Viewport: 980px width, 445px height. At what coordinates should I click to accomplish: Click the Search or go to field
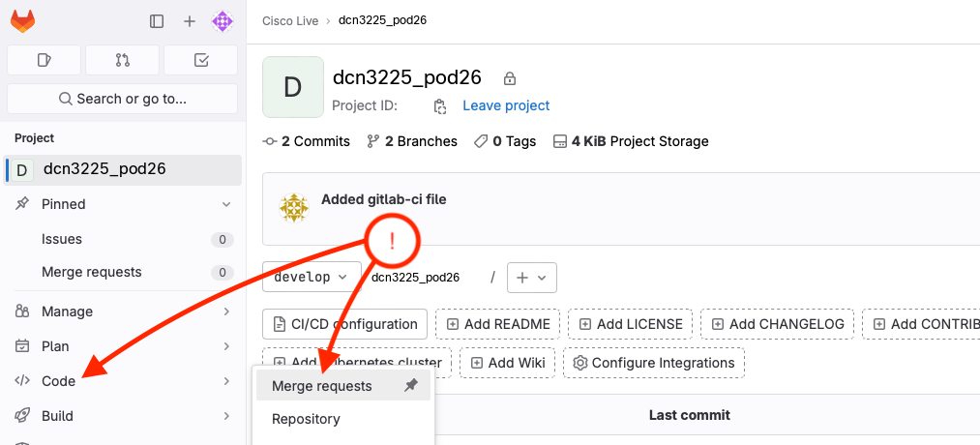(122, 99)
